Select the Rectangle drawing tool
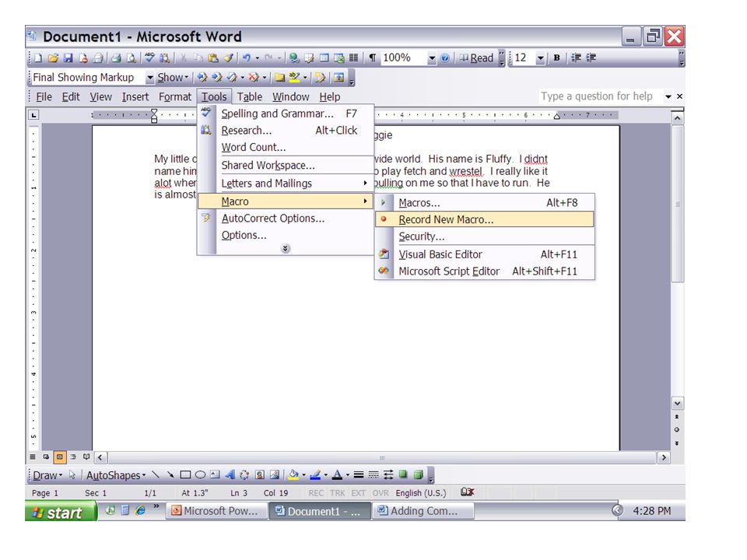The width and height of the screenshot is (747, 560). tap(185, 474)
